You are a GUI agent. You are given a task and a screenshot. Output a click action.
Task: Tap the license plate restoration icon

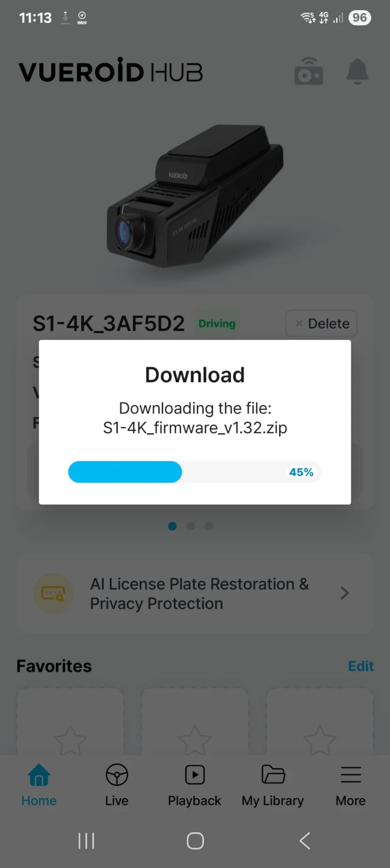click(x=53, y=593)
